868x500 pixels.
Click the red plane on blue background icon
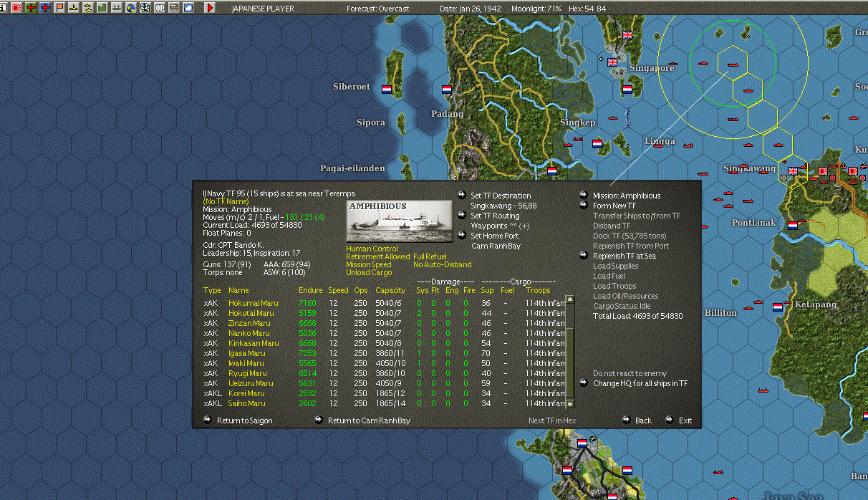45,8
